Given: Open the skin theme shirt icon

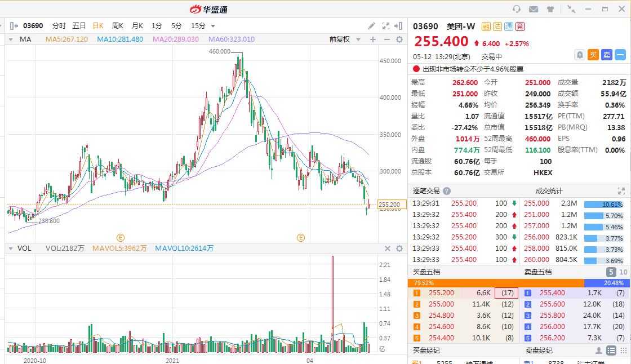Looking at the screenshot, I should click(x=550, y=9).
